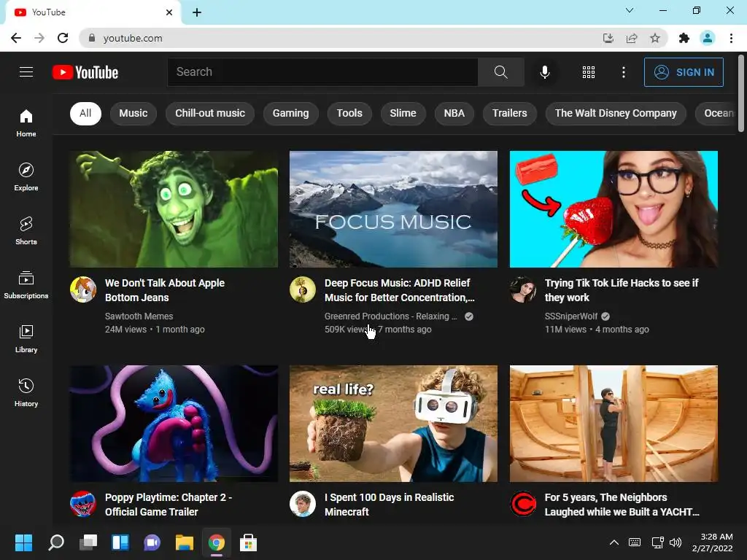
Task: Click the red C channel avatar
Action: (522, 504)
